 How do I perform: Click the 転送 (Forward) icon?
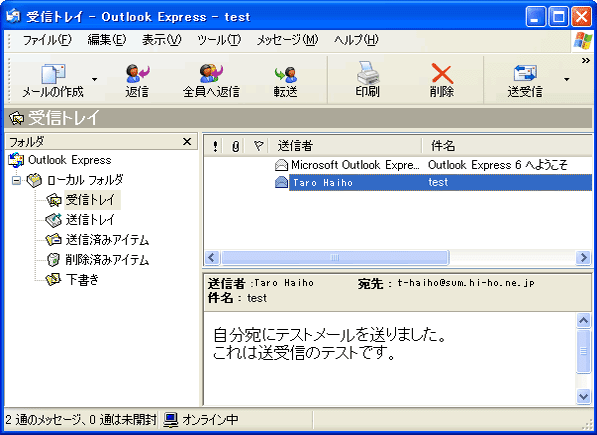286,74
